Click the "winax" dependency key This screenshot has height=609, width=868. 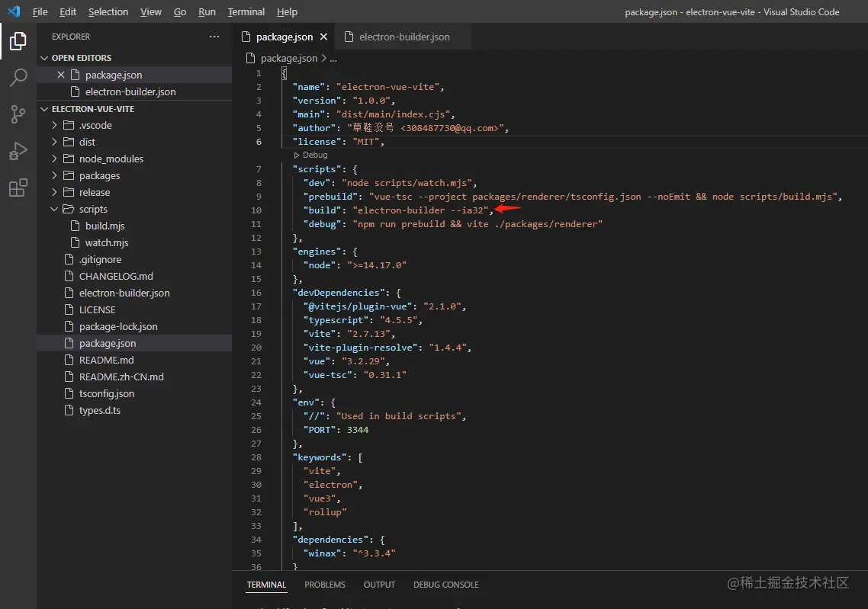click(x=322, y=553)
